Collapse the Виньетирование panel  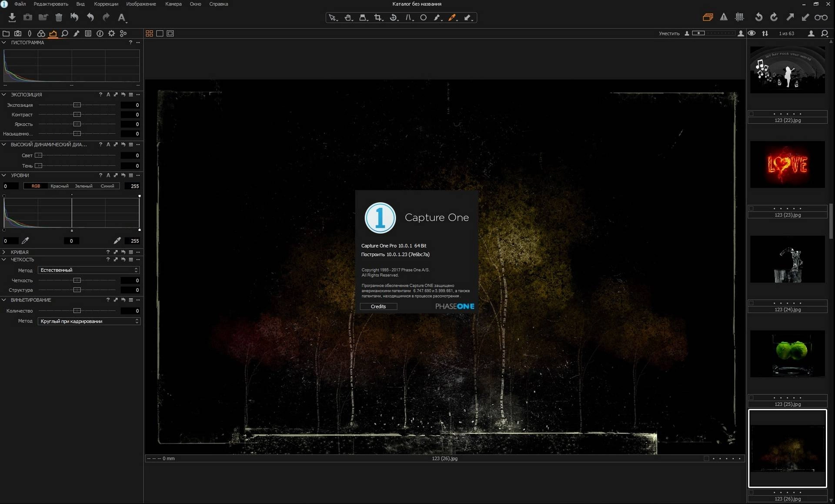point(4,300)
